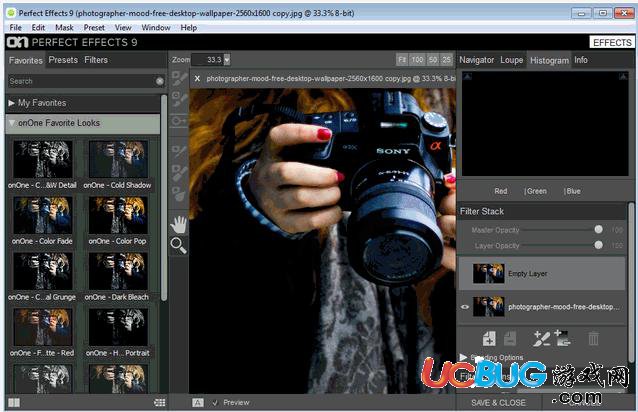Click the Fit zoom button
This screenshot has height=412, width=638.
pyautogui.click(x=402, y=60)
